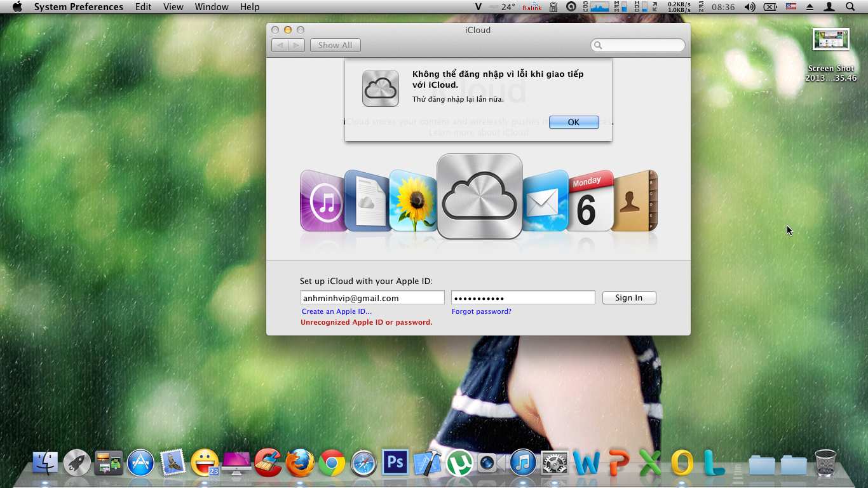Screen dimensions: 868x488
Task: Launch Google Chrome from the Dock
Action: (332, 463)
